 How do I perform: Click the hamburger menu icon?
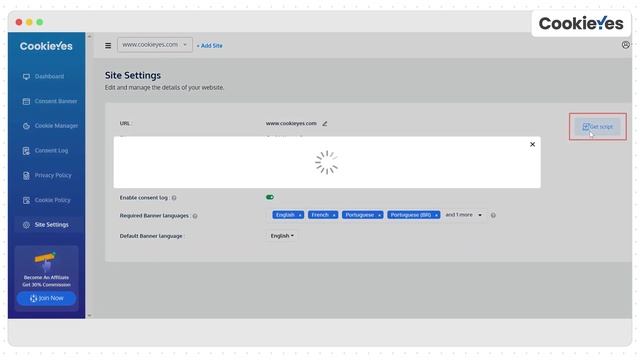coord(108,46)
